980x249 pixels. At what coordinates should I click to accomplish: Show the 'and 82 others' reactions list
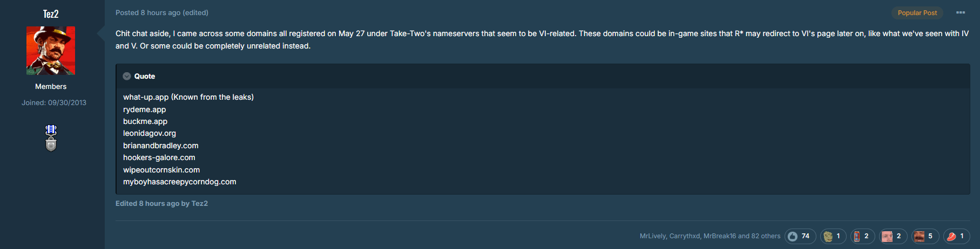[759, 236]
